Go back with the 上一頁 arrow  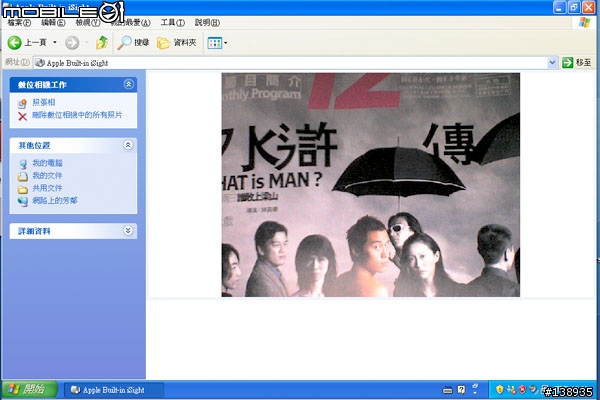pos(27,42)
